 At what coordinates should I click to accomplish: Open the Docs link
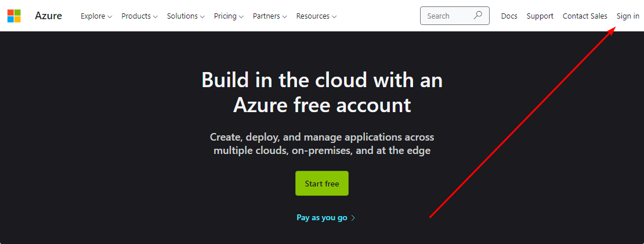[x=509, y=16]
